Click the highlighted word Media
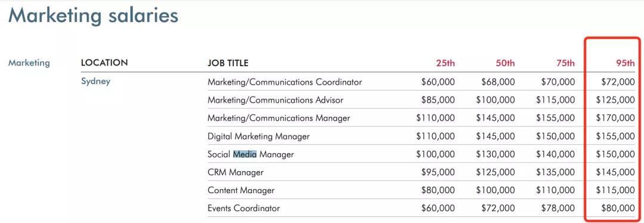This screenshot has width=644, height=223. click(245, 154)
